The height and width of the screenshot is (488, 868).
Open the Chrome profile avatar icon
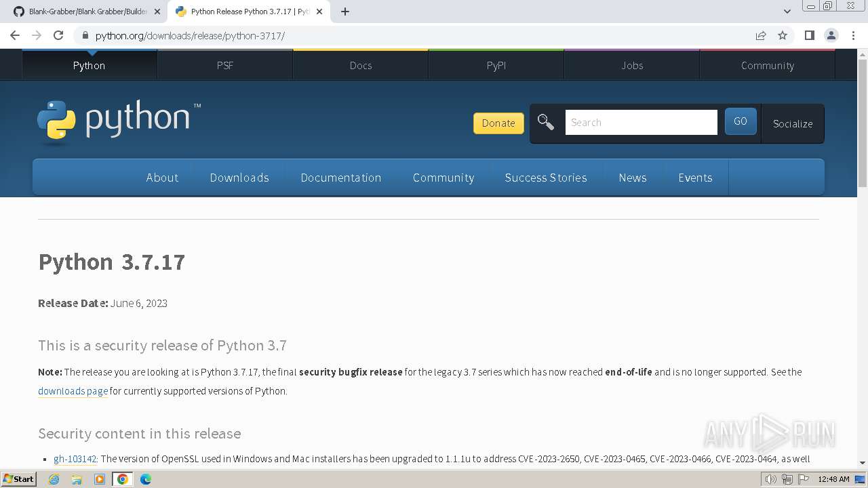point(831,35)
